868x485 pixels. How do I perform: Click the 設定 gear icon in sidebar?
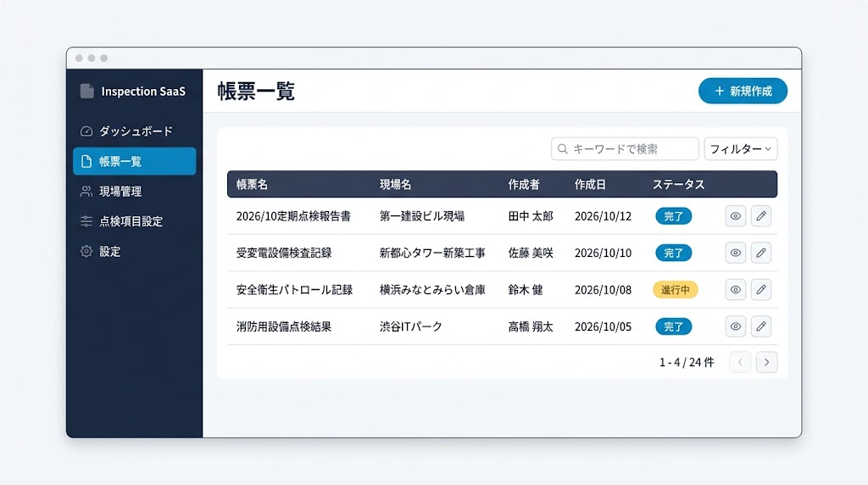[x=86, y=251]
